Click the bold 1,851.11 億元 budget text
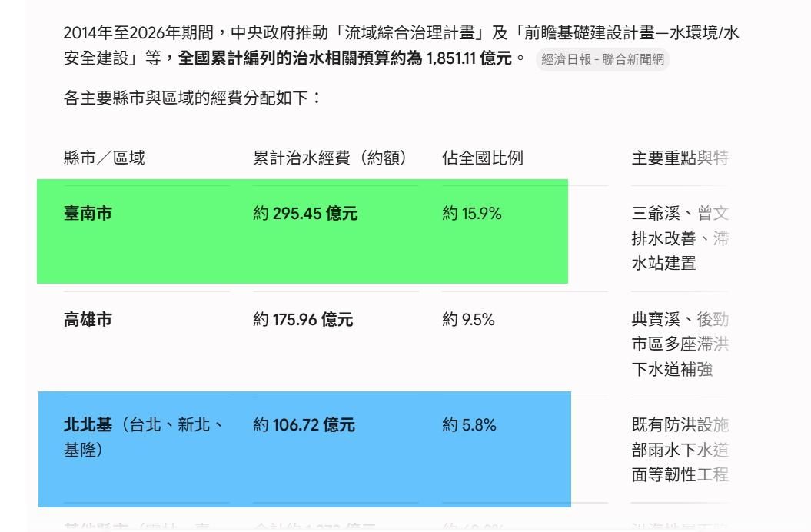The image size is (811, 532). [x=469, y=58]
